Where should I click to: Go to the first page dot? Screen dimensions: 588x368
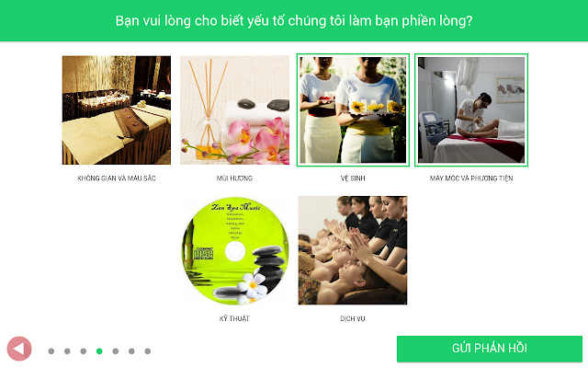[x=51, y=351]
